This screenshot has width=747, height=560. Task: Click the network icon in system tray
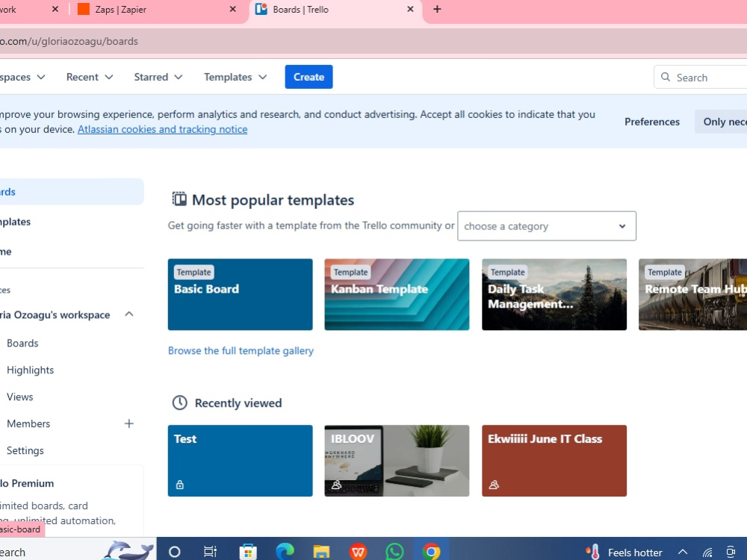click(x=707, y=553)
